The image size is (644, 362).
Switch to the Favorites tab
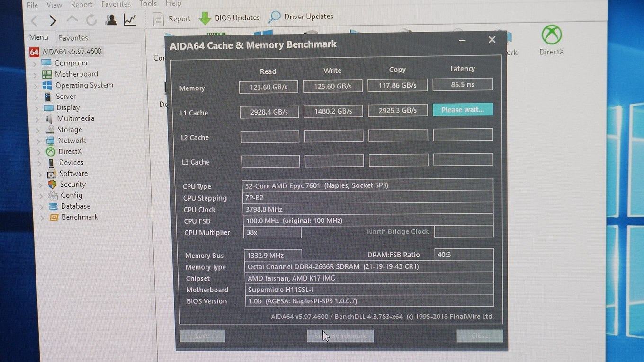click(73, 38)
